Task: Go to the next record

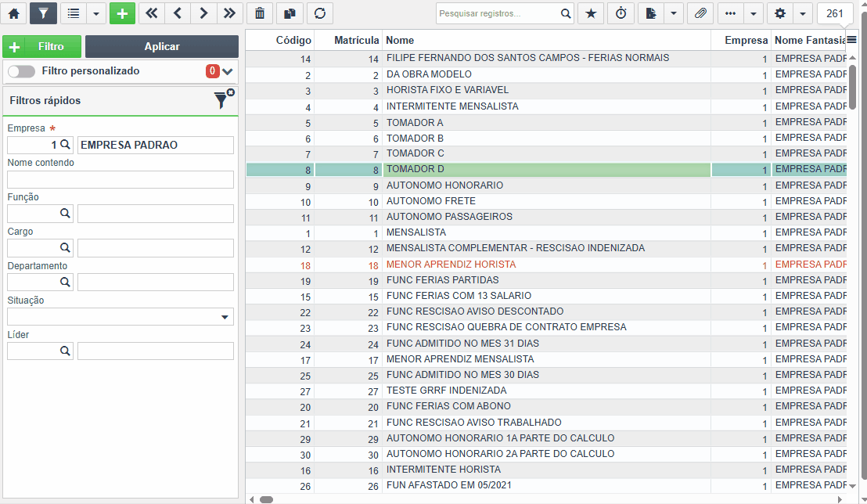Action: (x=203, y=13)
